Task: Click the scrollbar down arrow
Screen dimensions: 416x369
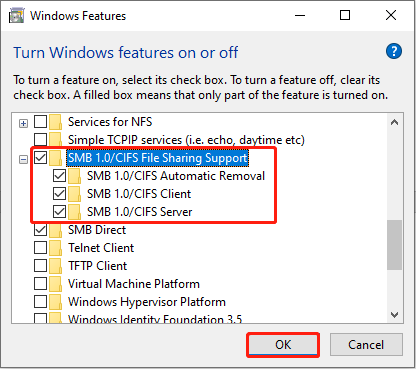Action: point(394,315)
